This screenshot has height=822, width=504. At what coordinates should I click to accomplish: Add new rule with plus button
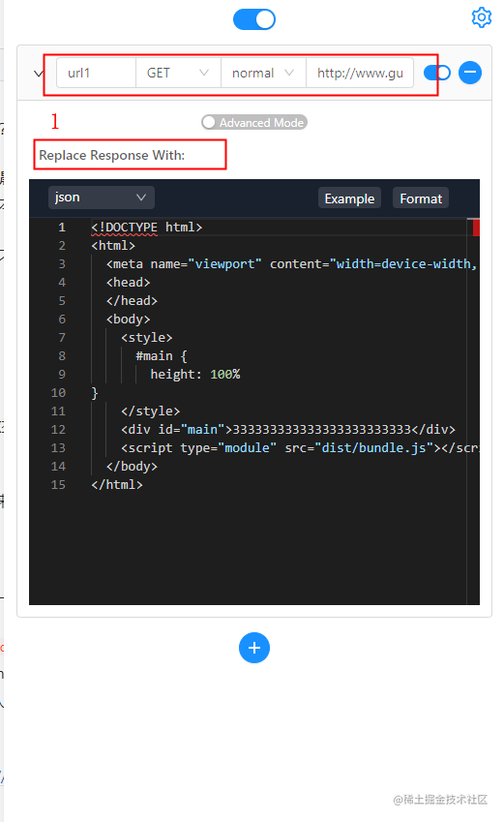click(x=254, y=648)
